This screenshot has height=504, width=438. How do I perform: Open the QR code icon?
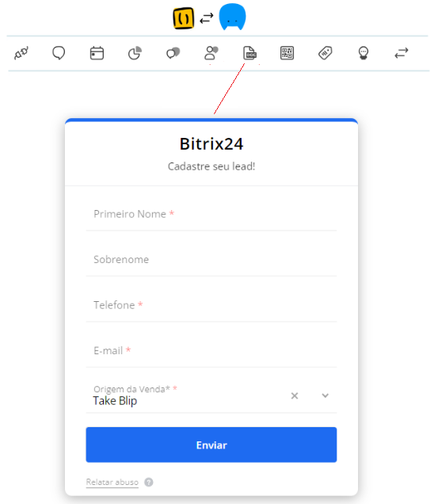287,53
